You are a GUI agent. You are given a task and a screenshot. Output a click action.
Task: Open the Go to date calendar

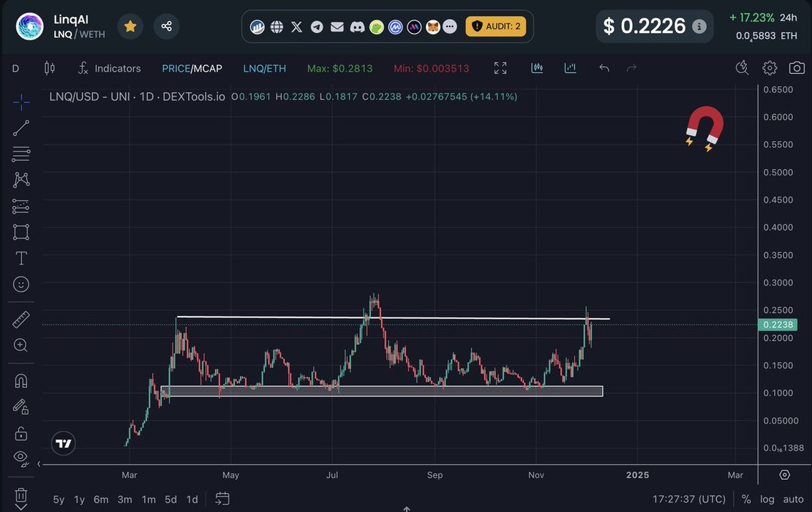point(222,499)
